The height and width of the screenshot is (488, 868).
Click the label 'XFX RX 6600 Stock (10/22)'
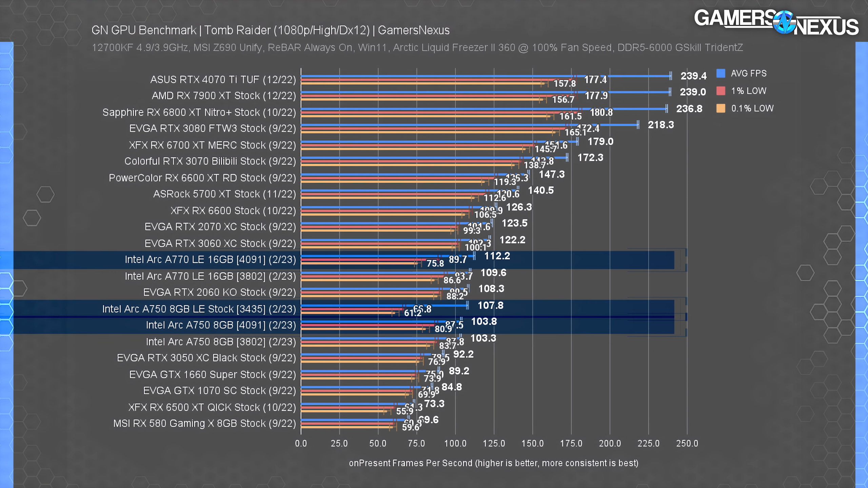click(233, 211)
